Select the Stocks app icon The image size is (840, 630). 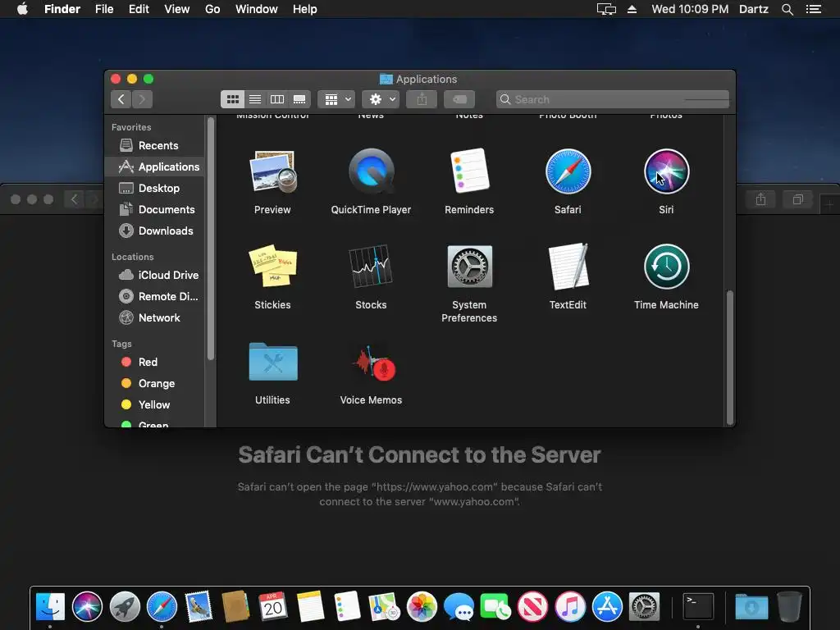pos(372,267)
